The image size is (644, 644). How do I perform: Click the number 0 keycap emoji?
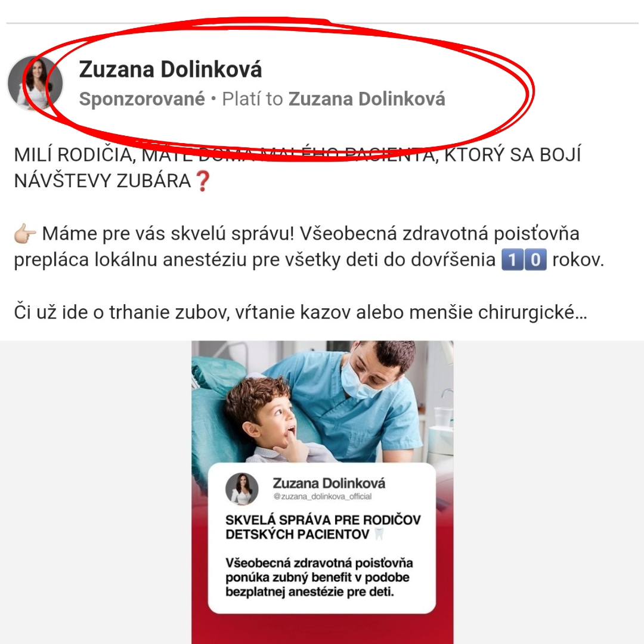[535, 259]
